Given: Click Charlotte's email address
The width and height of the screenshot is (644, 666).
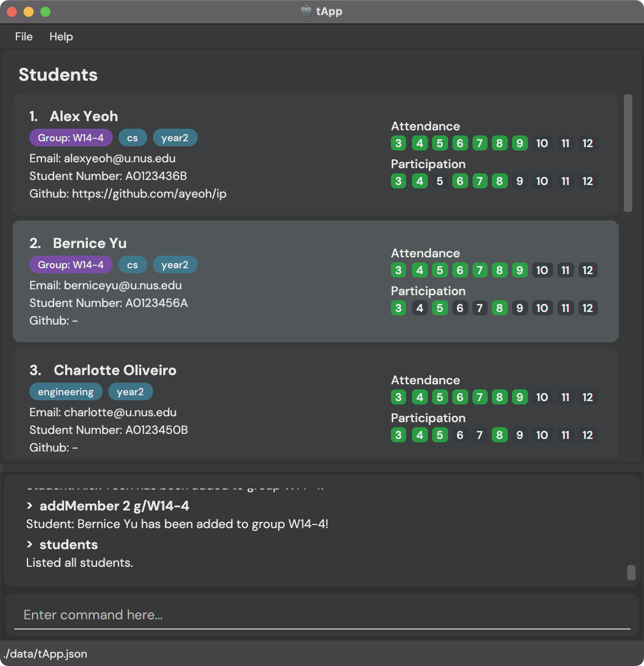Looking at the screenshot, I should pos(120,412).
